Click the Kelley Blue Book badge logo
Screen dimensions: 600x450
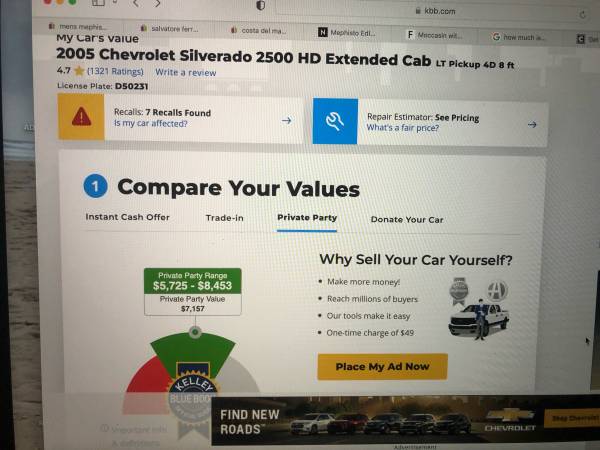point(193,392)
